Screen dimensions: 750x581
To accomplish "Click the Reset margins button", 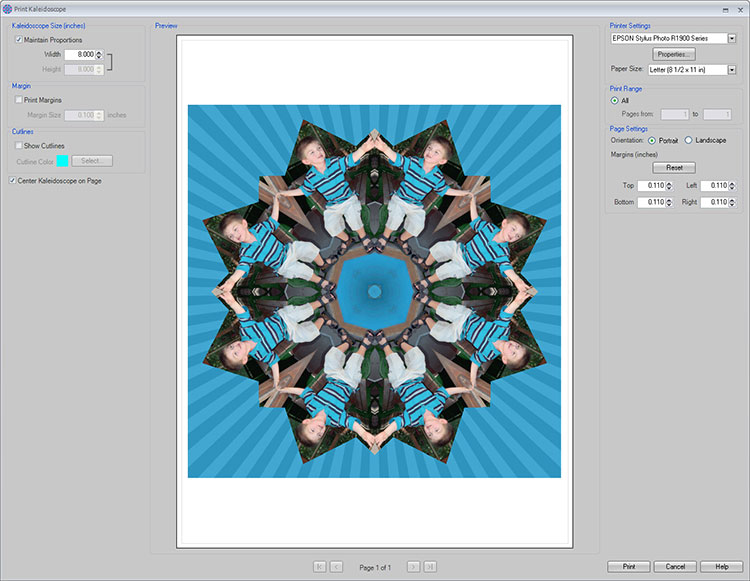I will (674, 167).
